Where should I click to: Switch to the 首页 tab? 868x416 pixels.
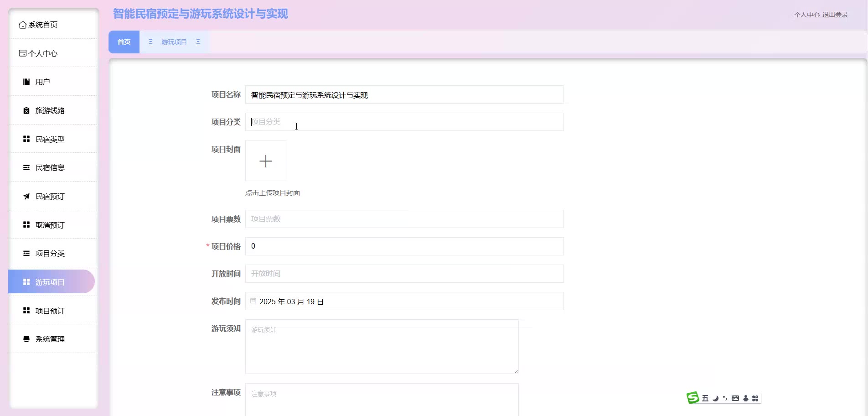point(124,42)
